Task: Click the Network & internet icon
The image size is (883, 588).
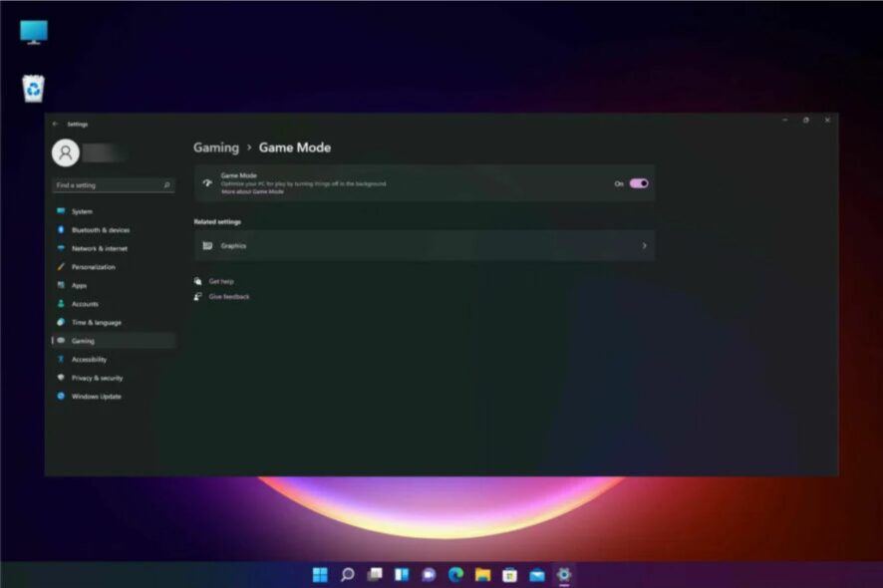Action: point(61,248)
